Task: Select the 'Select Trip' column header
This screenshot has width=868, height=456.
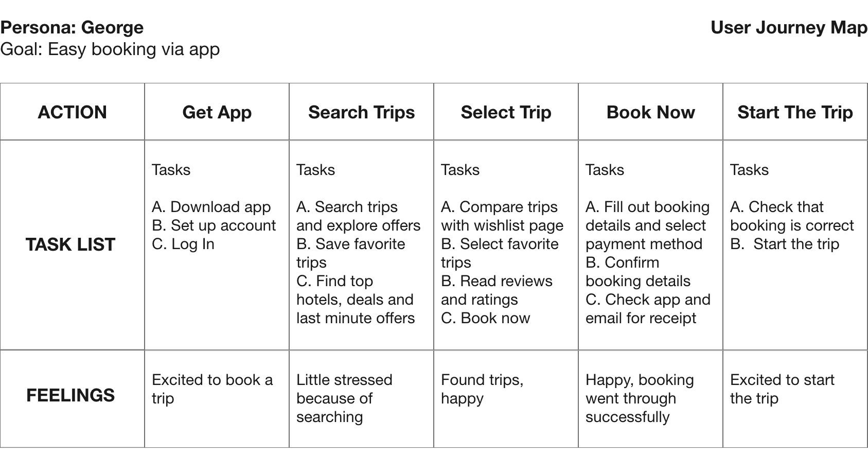Action: click(506, 112)
